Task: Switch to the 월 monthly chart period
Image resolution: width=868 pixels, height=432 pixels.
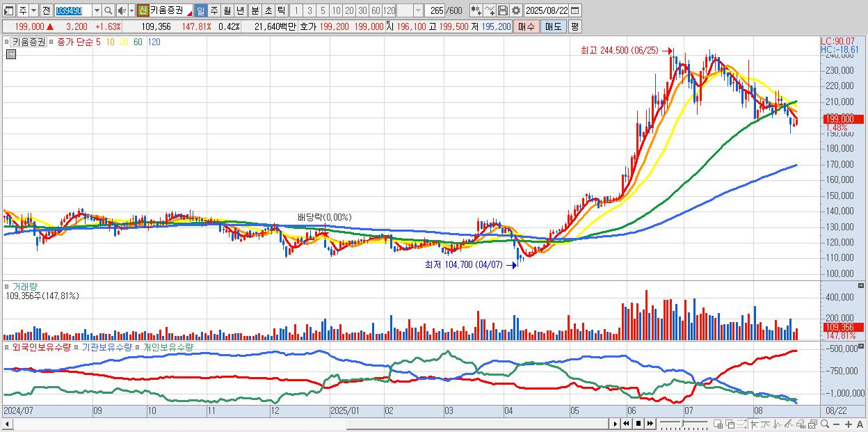Action: point(227,10)
